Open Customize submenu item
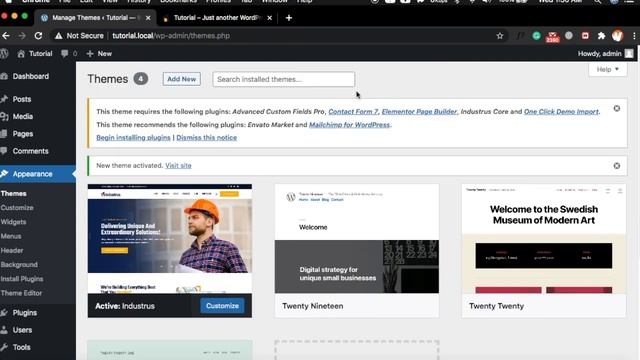Screen dimensions: 640x360 click(x=17, y=208)
